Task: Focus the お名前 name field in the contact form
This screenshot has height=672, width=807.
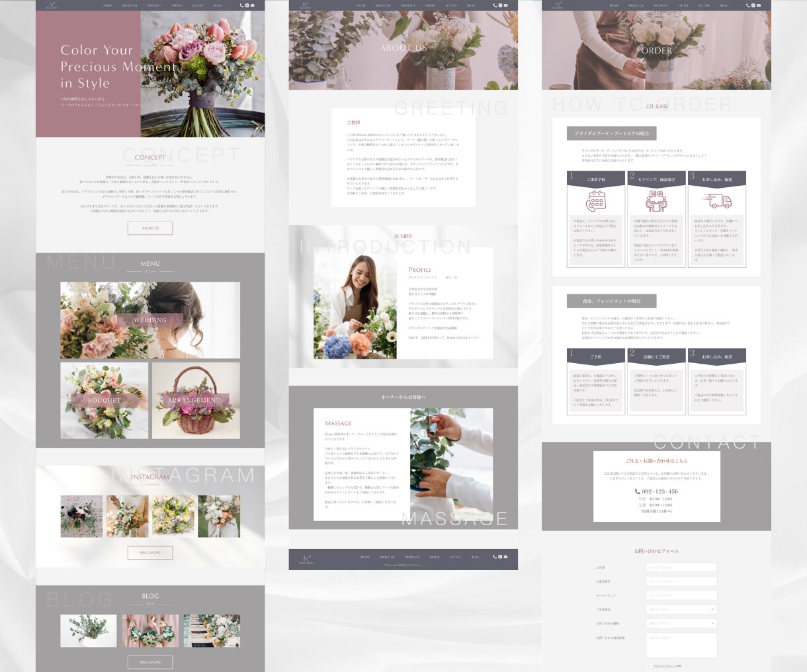Action: point(681,567)
